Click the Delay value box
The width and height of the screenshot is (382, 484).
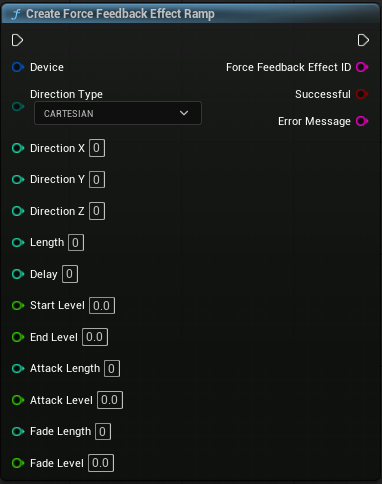click(70, 274)
